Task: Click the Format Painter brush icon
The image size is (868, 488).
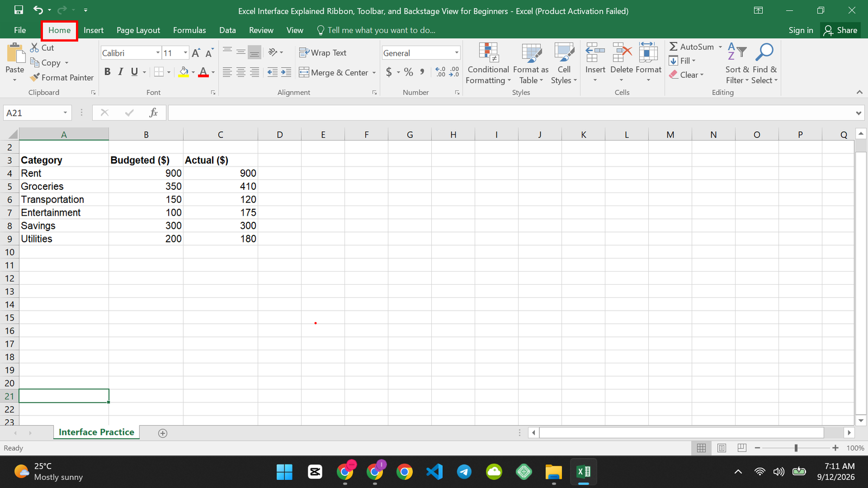Action: pyautogui.click(x=35, y=78)
